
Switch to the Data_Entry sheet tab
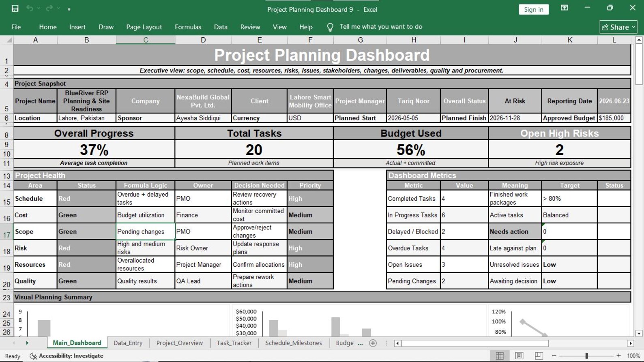click(128, 343)
